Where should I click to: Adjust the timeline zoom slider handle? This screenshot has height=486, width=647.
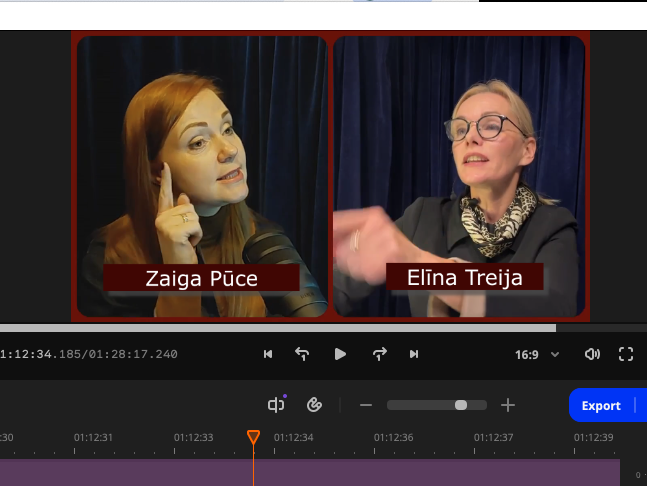click(x=461, y=405)
